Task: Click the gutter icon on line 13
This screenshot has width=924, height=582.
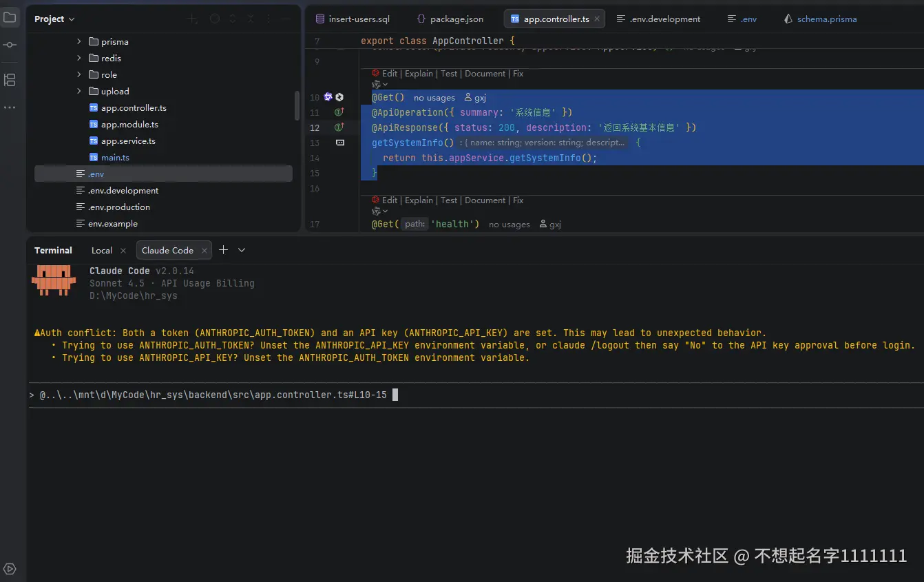Action: [x=339, y=143]
